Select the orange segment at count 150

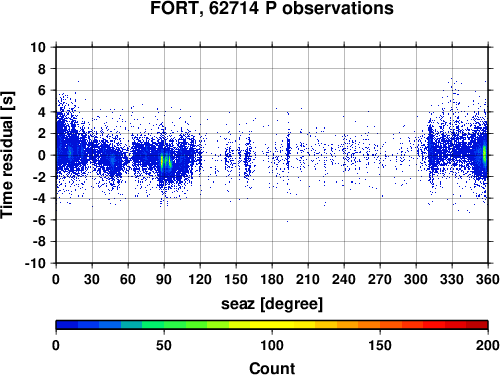380,325
